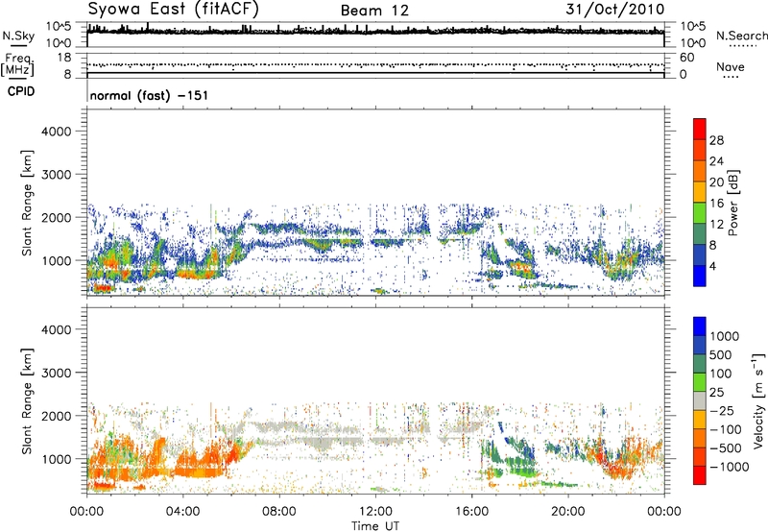Click the '4000' tick of the power panel

(57, 132)
